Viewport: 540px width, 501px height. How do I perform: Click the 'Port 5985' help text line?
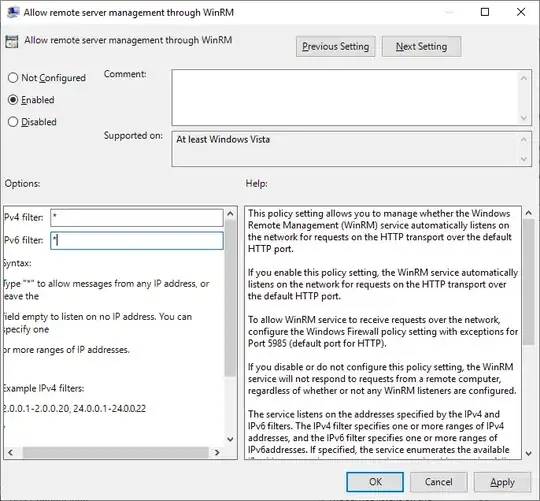pyautogui.click(x=317, y=343)
